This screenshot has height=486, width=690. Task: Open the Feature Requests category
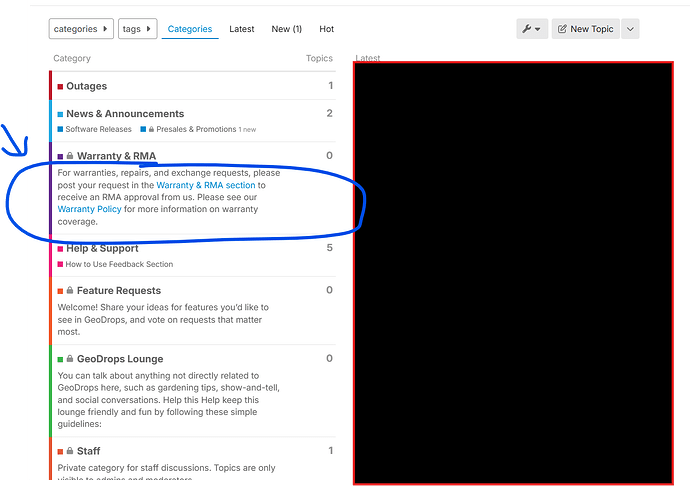119,291
